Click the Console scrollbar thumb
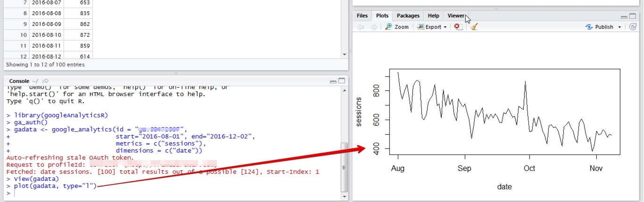Screen dimensions: 644x202 pos(344,167)
